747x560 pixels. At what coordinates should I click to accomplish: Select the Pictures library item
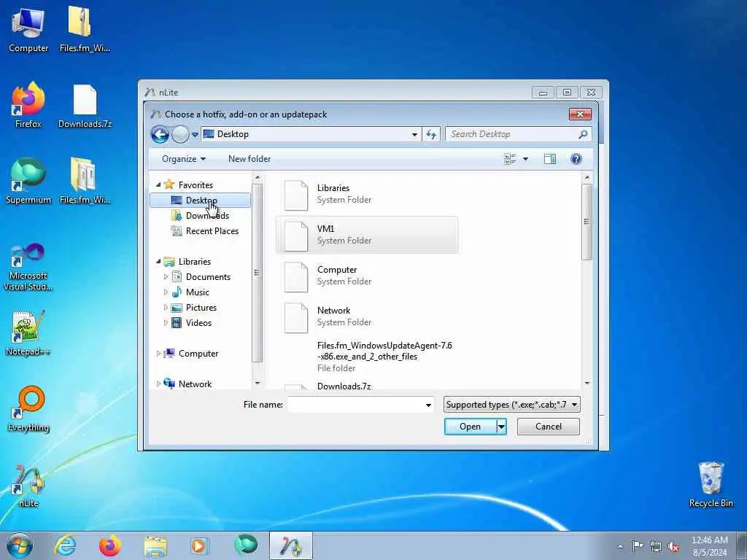194,307
